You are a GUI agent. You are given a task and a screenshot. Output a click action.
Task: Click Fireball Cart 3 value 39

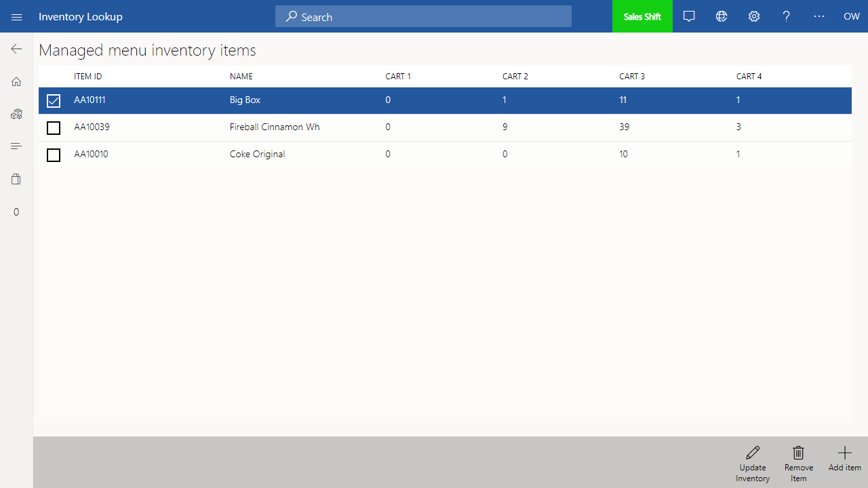coord(625,127)
